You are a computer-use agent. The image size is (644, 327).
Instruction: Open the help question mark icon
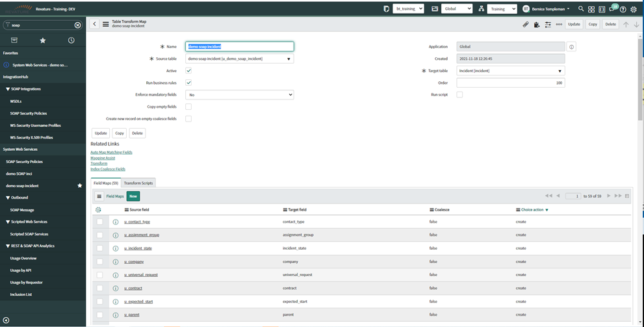pos(623,10)
